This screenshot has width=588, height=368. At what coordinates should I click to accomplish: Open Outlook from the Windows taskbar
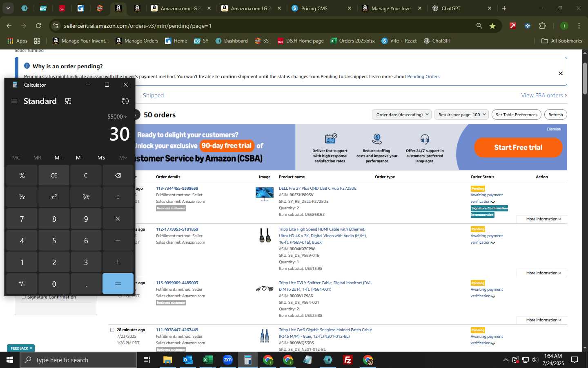(x=187, y=360)
